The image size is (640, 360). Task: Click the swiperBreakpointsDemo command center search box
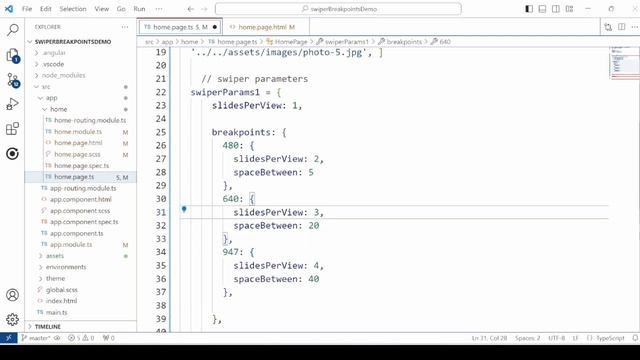click(338, 9)
